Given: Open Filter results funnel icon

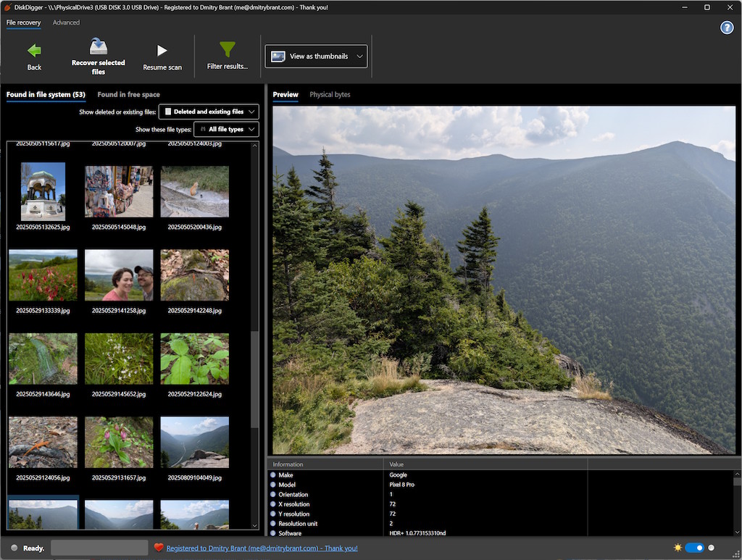Looking at the screenshot, I should pyautogui.click(x=228, y=49).
